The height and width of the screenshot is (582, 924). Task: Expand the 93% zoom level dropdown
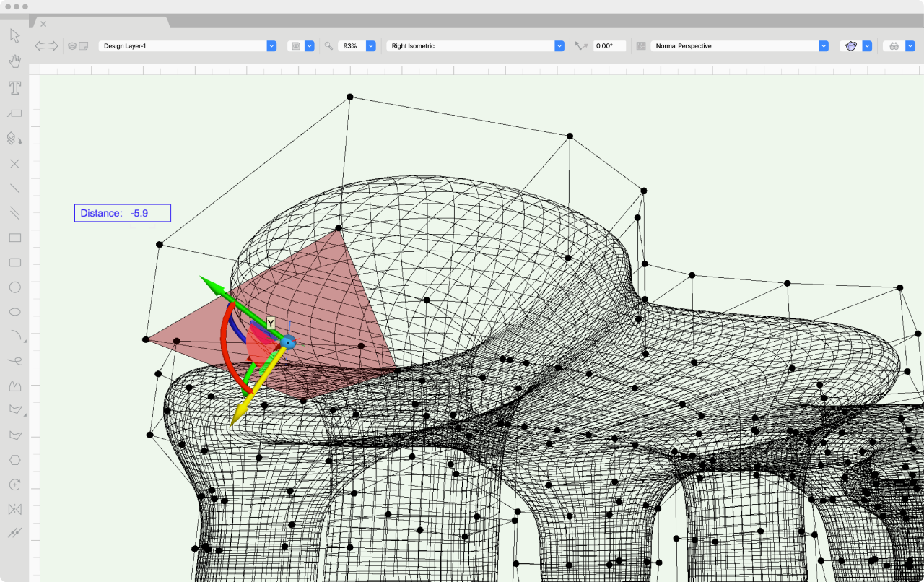click(x=370, y=46)
